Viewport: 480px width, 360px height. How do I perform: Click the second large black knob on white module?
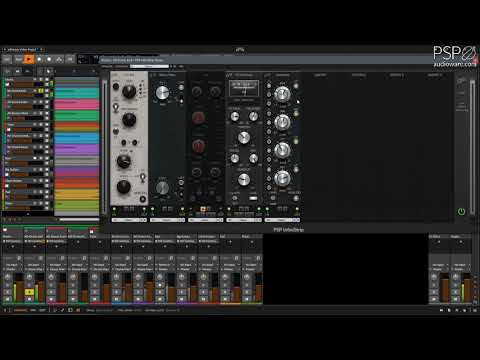(x=129, y=120)
